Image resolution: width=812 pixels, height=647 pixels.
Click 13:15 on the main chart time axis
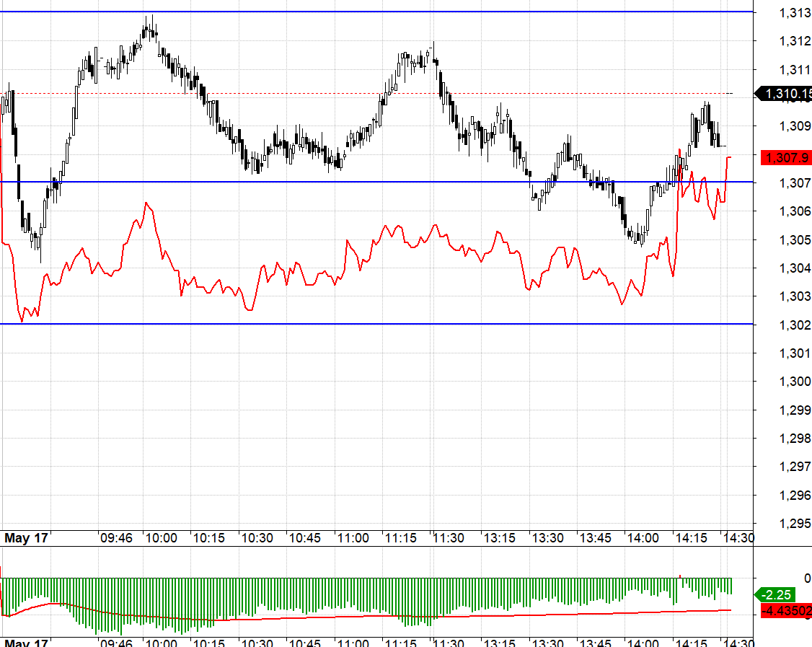pyautogui.click(x=498, y=538)
